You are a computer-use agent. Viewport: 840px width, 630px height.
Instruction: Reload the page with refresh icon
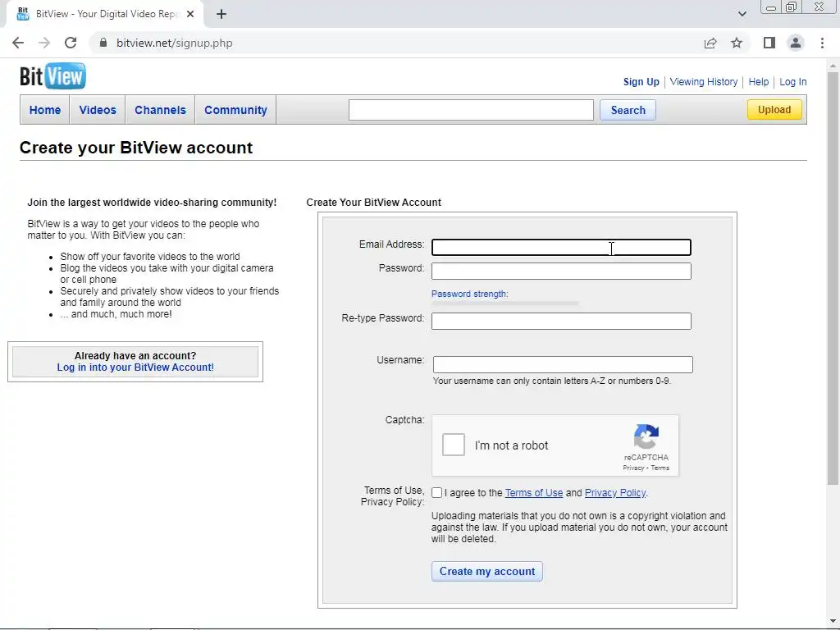coord(71,43)
